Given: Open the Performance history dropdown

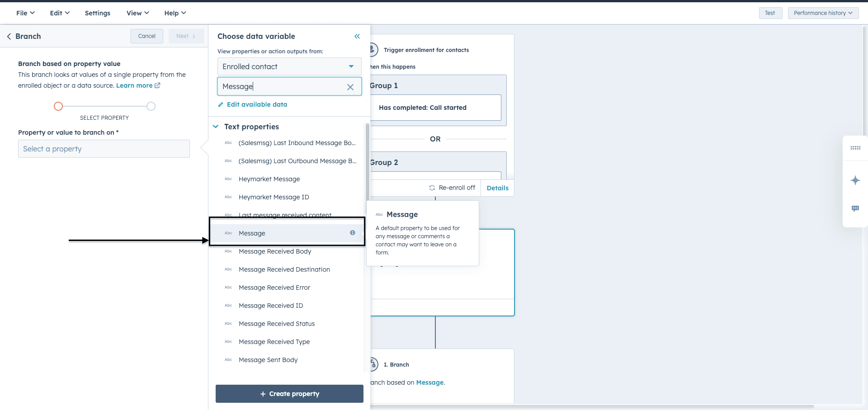Looking at the screenshot, I should 822,13.
